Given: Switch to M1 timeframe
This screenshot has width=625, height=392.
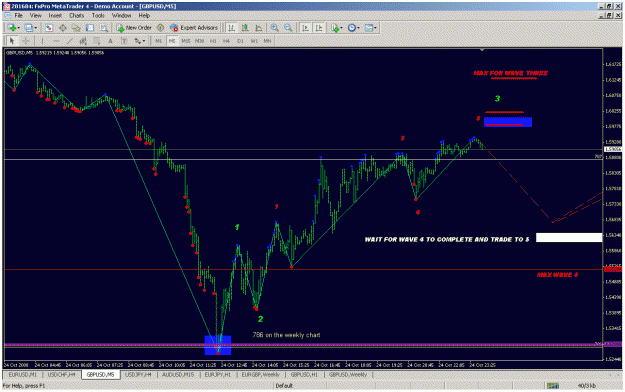Looking at the screenshot, I should pyautogui.click(x=159, y=41).
